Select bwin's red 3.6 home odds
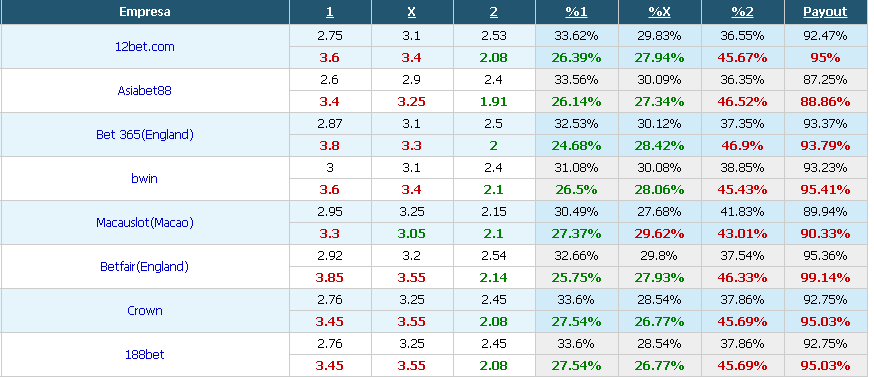Image resolution: width=874 pixels, height=377 pixels. [x=329, y=190]
